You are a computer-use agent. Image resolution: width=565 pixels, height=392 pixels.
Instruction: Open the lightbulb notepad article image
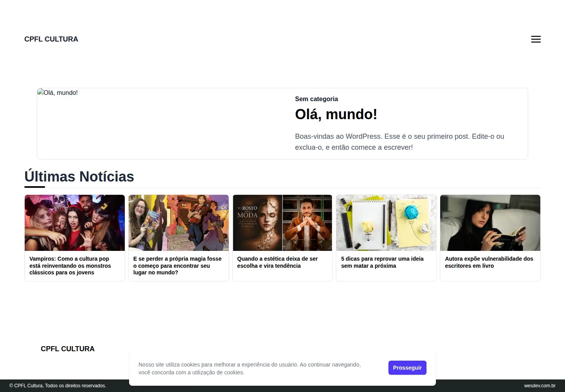[386, 223]
